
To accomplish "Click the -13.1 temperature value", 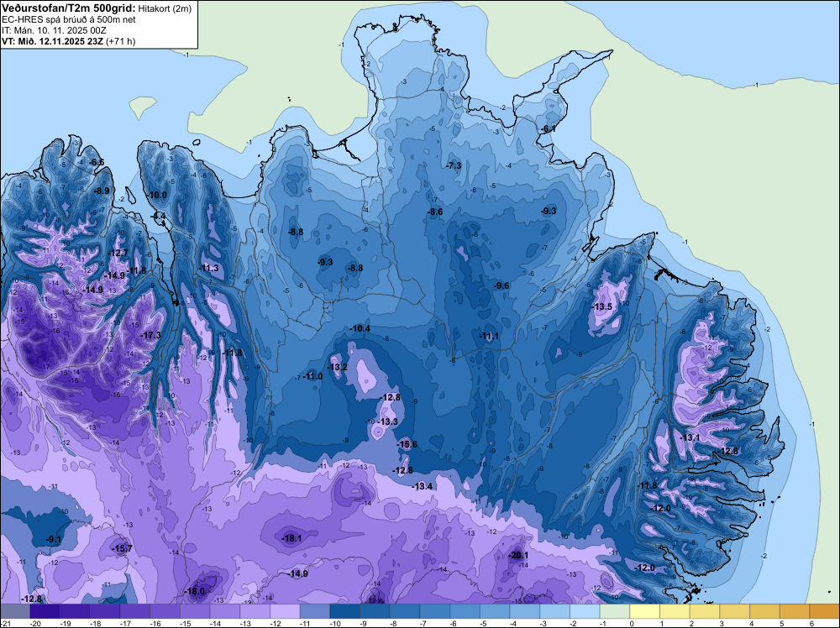I will pos(690,437).
